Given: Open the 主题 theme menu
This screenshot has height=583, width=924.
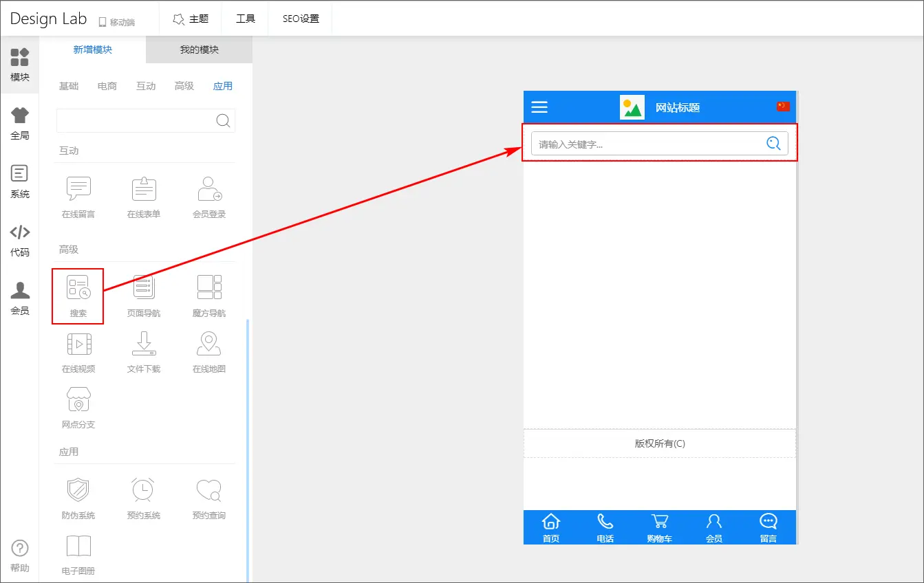Looking at the screenshot, I should click(x=191, y=19).
